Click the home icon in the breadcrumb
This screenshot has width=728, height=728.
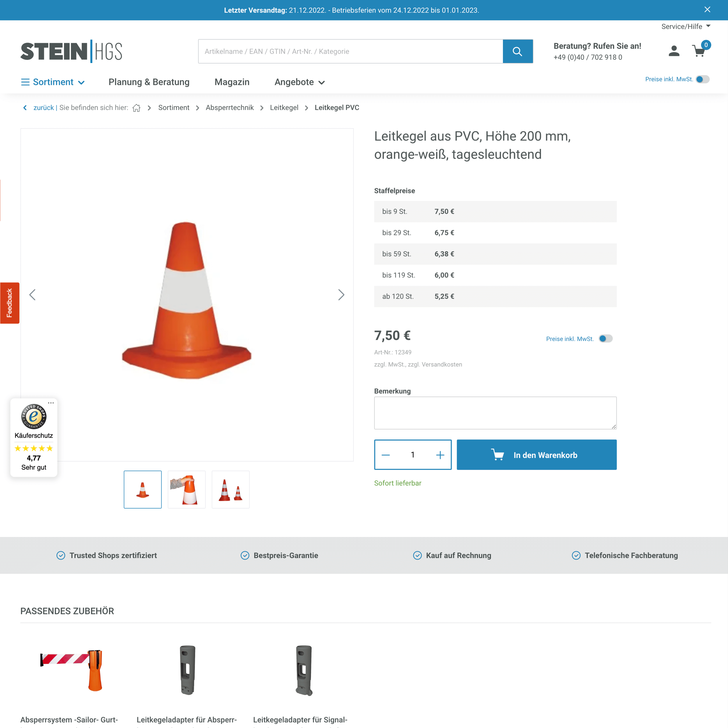[x=136, y=108]
